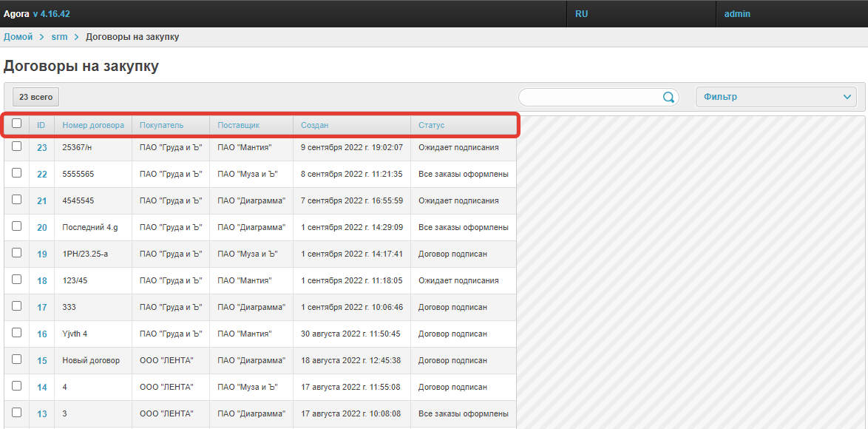Image resolution: width=868 pixels, height=429 pixels.
Task: Open the RU language menu
Action: 582,14
